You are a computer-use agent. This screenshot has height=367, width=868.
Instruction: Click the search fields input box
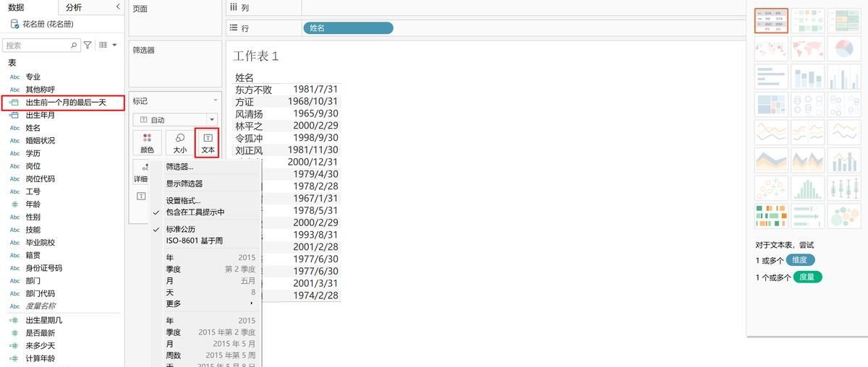[x=42, y=45]
